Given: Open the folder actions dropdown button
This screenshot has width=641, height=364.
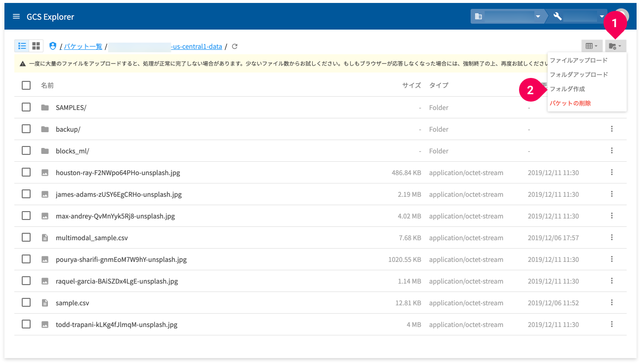Looking at the screenshot, I should [615, 46].
